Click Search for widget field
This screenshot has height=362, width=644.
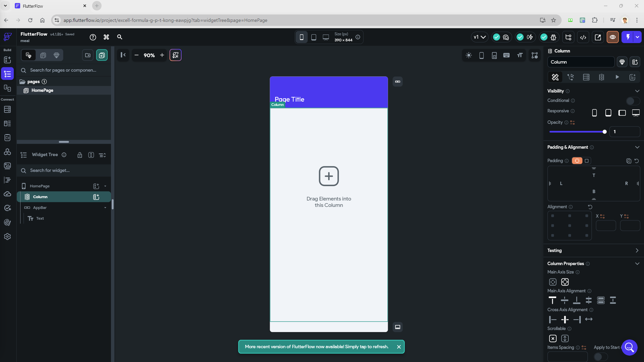(x=64, y=171)
